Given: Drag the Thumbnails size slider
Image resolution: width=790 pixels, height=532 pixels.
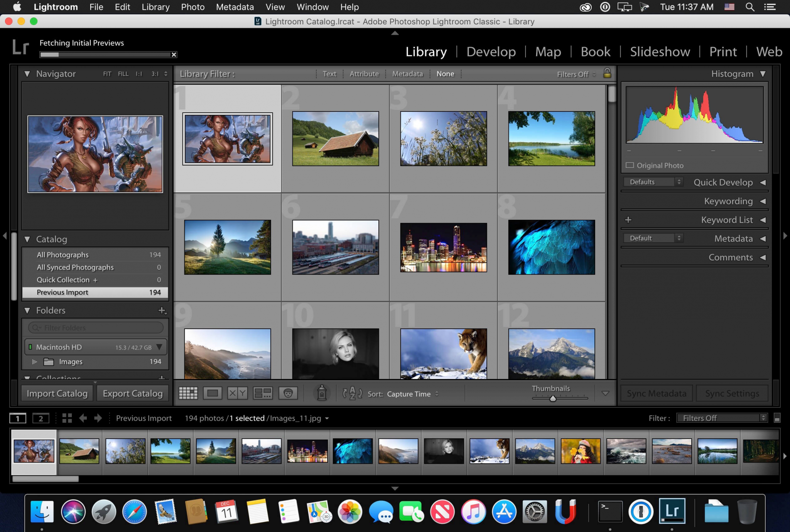Looking at the screenshot, I should (x=553, y=397).
